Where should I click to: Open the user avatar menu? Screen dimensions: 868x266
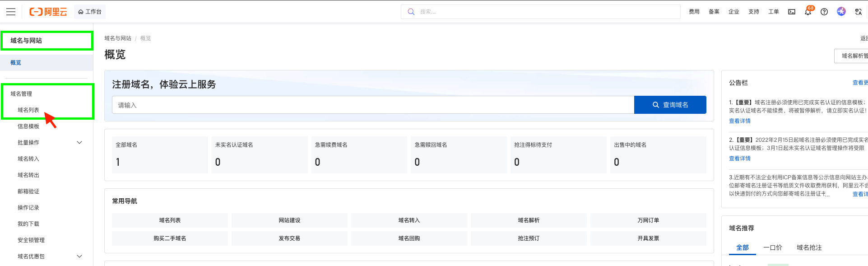[841, 11]
